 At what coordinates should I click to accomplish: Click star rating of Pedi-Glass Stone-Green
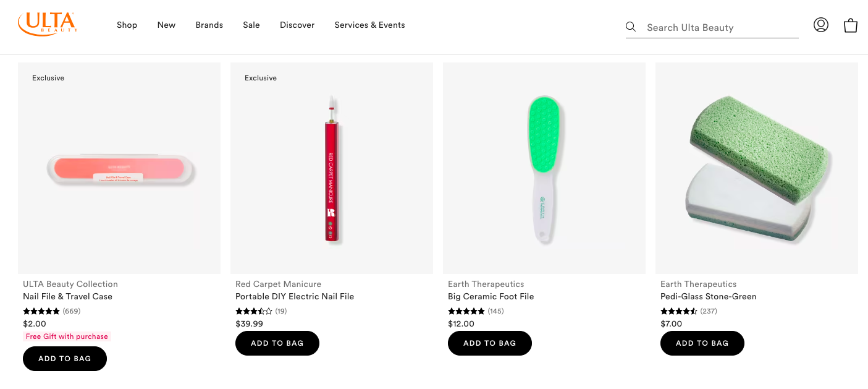click(x=679, y=311)
